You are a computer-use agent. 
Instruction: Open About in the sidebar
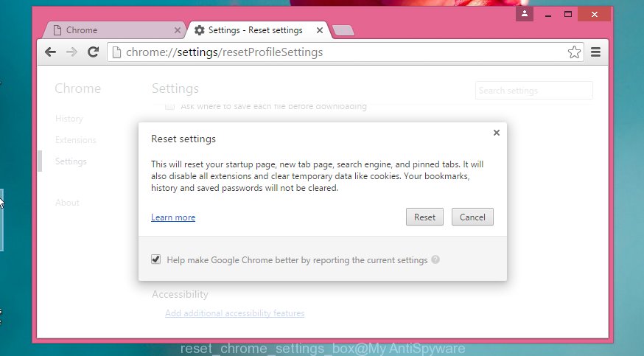67,203
